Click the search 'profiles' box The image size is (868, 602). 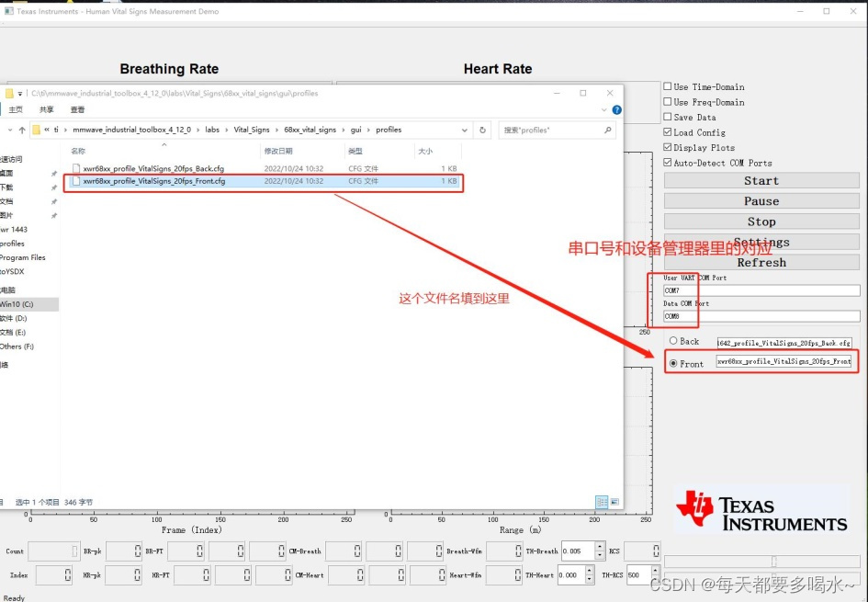(x=557, y=131)
